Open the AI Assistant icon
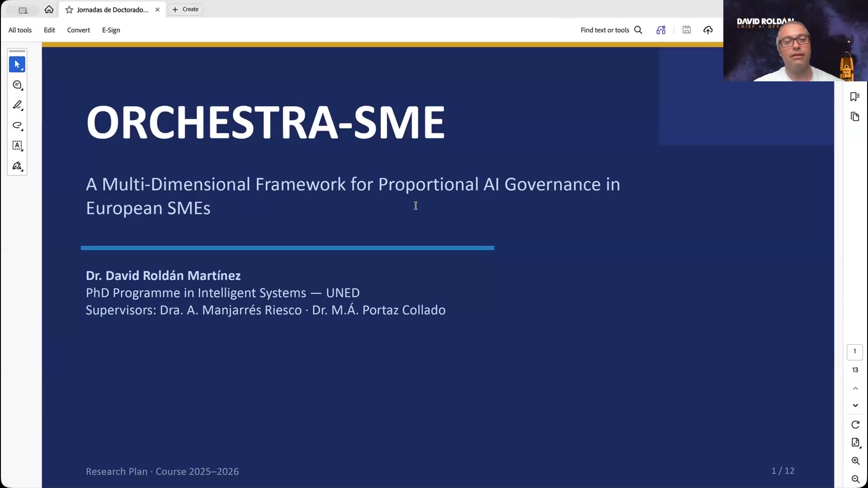 click(x=661, y=30)
